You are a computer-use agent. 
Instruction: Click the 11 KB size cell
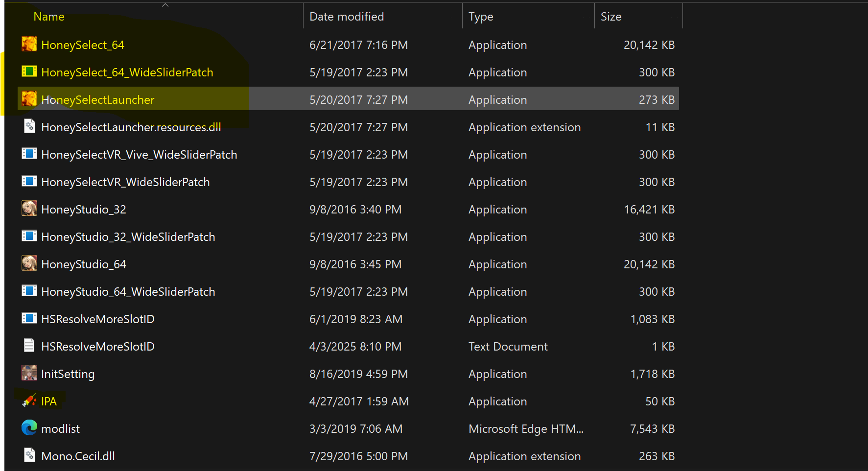(x=660, y=127)
